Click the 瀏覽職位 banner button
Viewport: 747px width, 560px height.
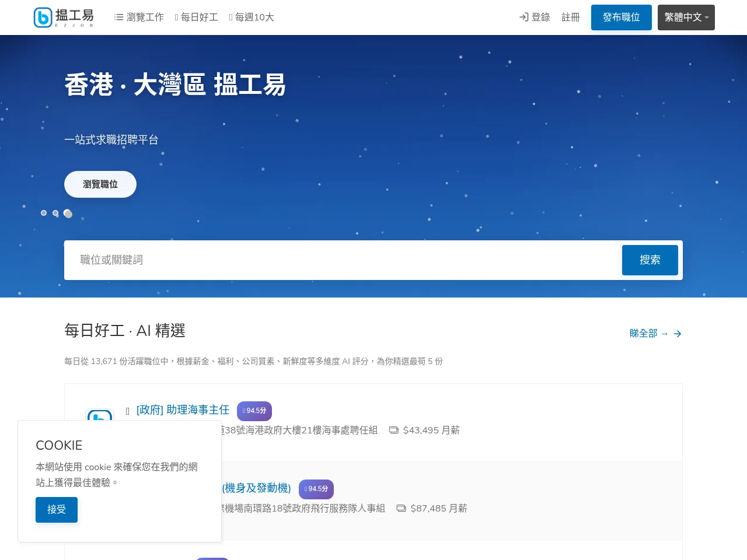point(100,184)
